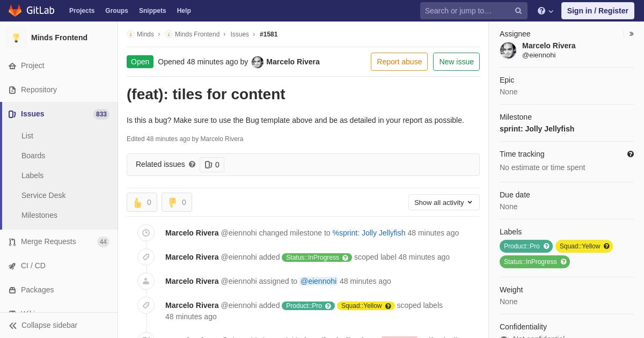Click the assignee avatar in right sidebar

[508, 50]
